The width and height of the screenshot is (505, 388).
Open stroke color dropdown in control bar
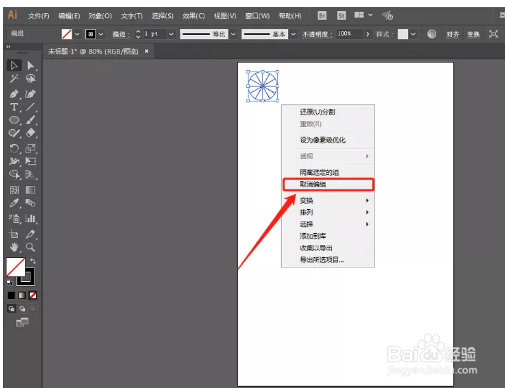pos(101,34)
